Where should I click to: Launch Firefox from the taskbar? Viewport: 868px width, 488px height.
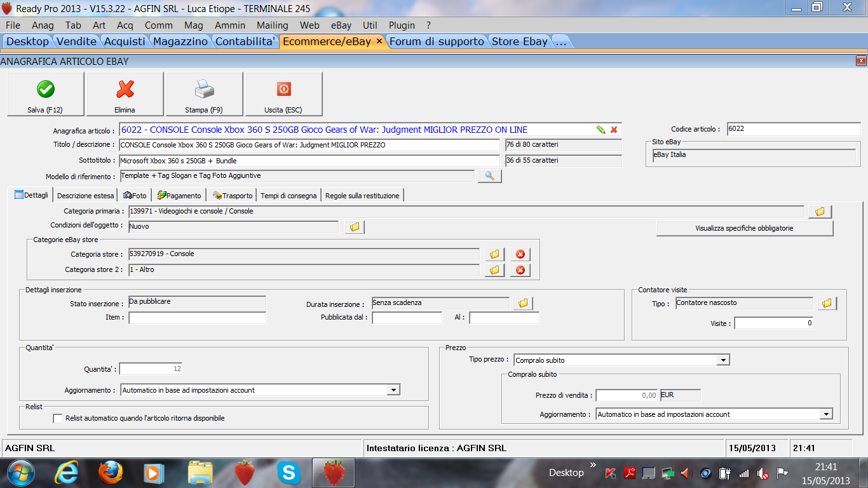111,472
